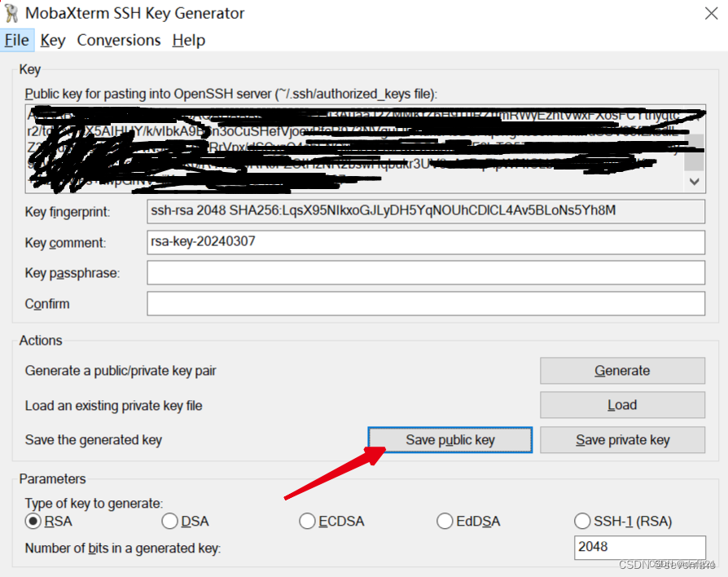This screenshot has width=728, height=577.
Task: Open the File menu
Action: [17, 41]
